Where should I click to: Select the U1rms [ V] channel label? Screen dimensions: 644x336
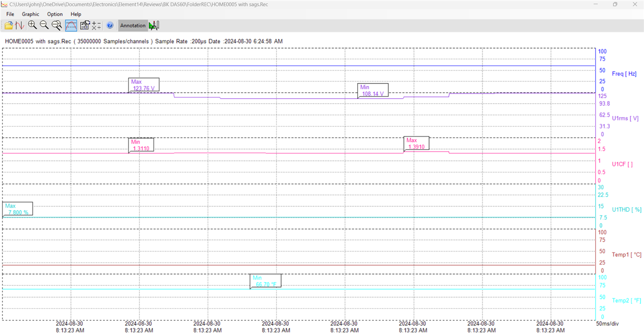click(x=625, y=118)
